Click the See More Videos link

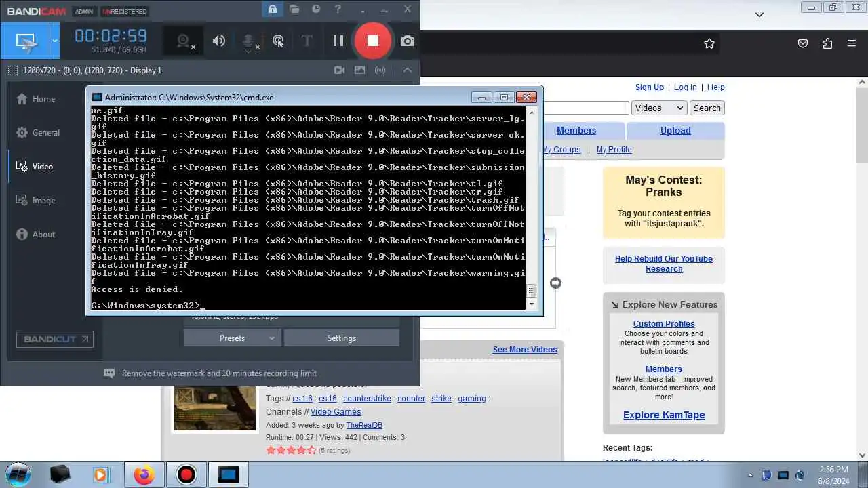pyautogui.click(x=525, y=350)
